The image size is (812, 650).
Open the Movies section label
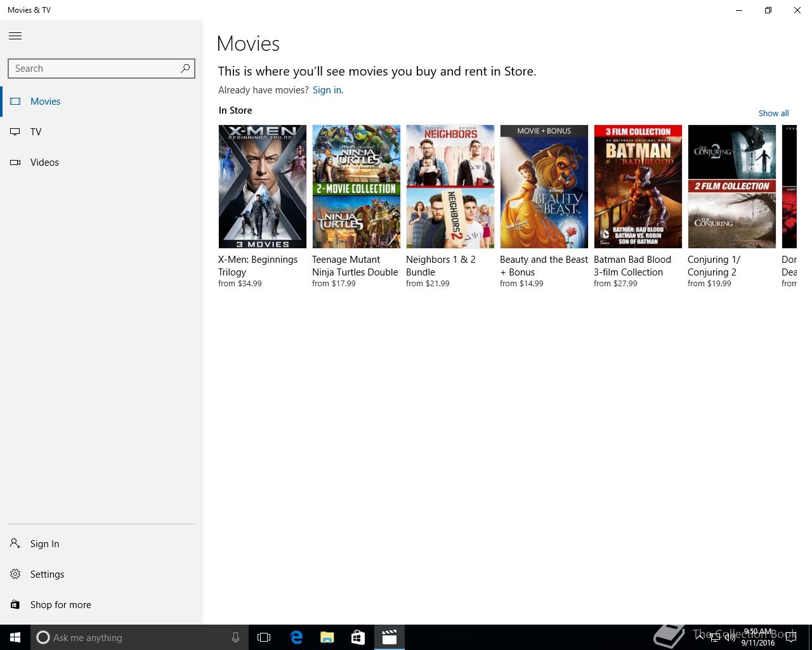tap(46, 102)
